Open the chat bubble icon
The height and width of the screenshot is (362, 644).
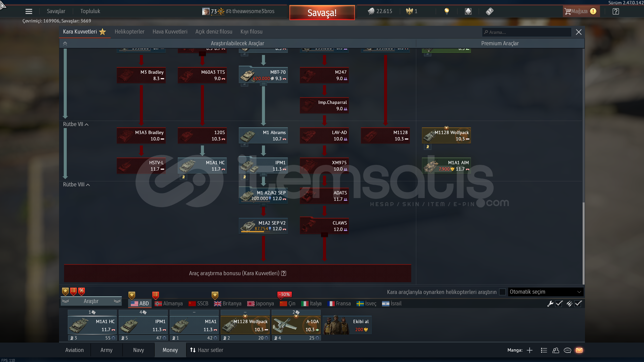tap(568, 350)
